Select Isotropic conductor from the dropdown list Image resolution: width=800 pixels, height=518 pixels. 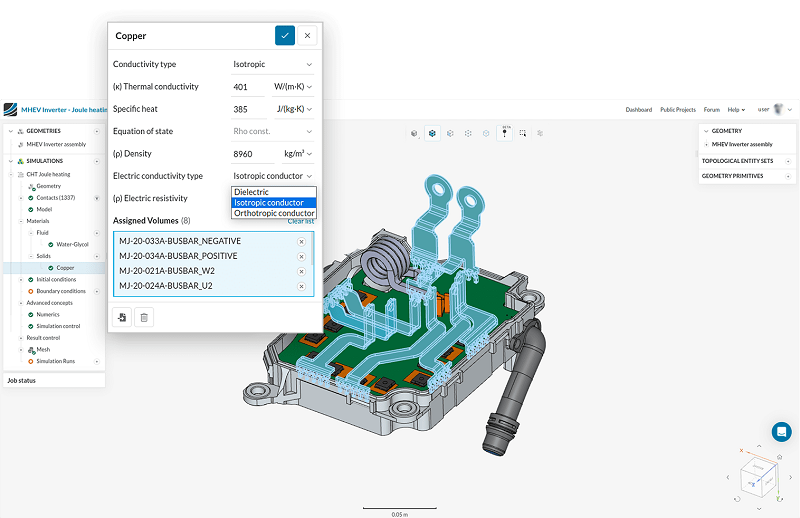click(274, 203)
